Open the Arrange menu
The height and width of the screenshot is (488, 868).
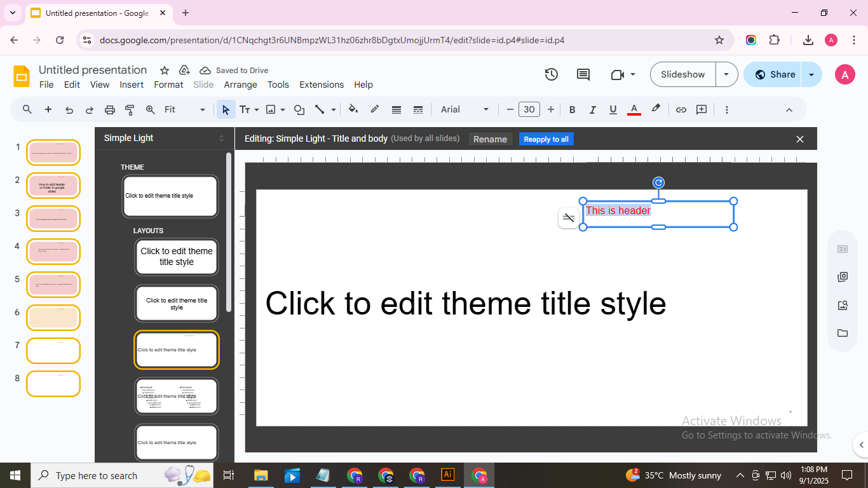click(240, 85)
